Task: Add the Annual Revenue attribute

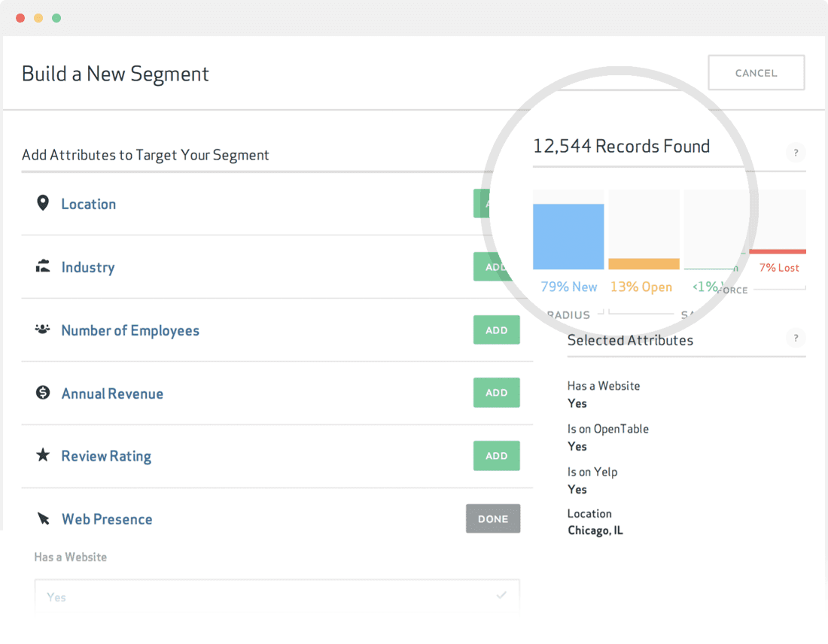Action: (496, 393)
